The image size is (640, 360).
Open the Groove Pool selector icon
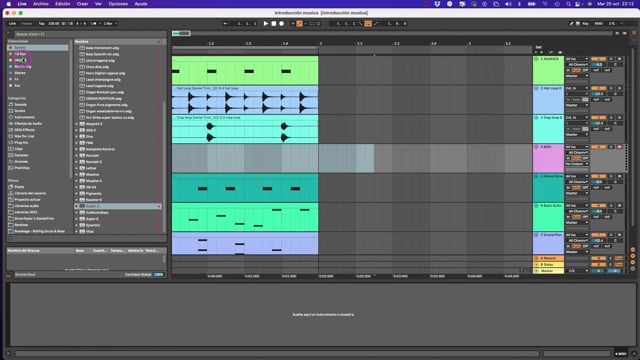point(9,276)
